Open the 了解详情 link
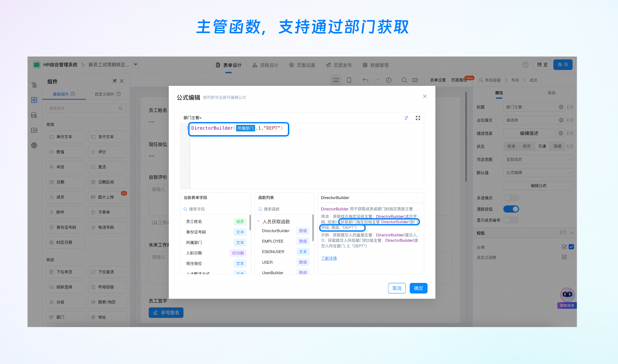 pos(329,259)
